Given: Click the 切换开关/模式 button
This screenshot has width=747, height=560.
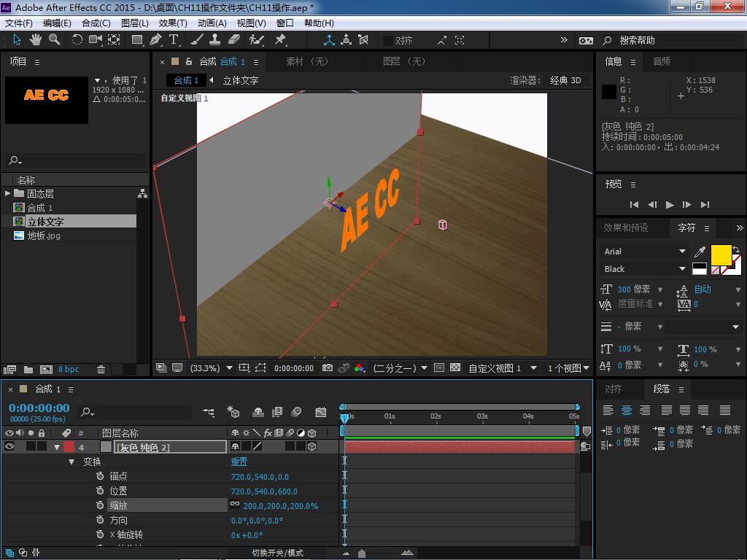Looking at the screenshot, I should (277, 553).
